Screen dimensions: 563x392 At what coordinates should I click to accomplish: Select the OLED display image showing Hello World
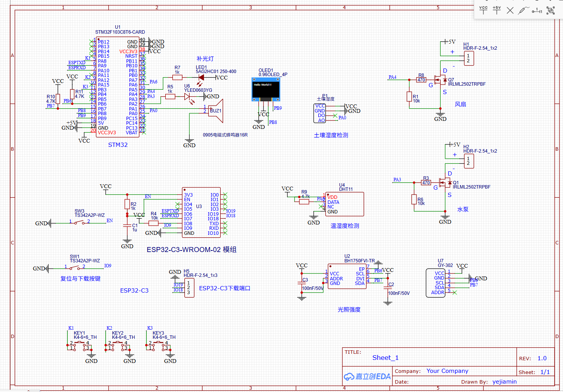click(x=265, y=89)
